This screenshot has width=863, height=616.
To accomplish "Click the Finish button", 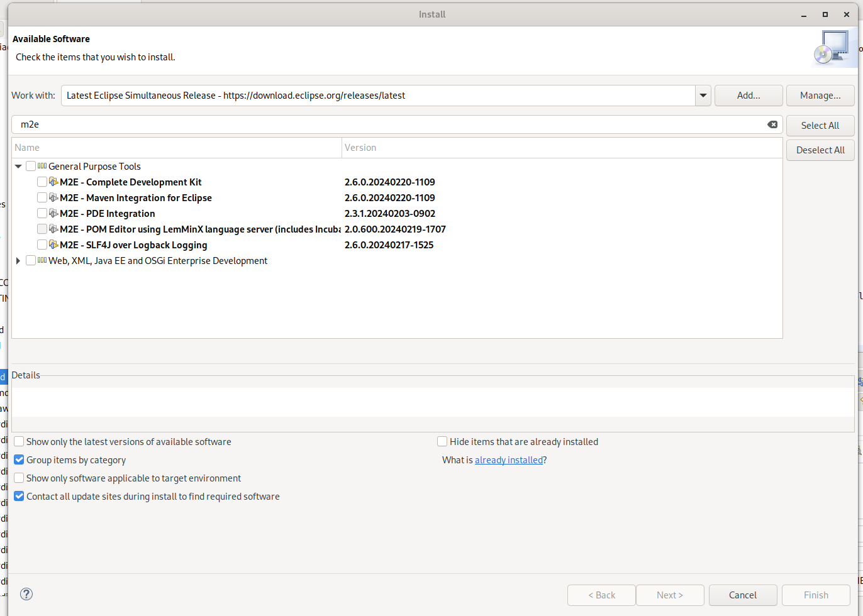I will [x=816, y=595].
